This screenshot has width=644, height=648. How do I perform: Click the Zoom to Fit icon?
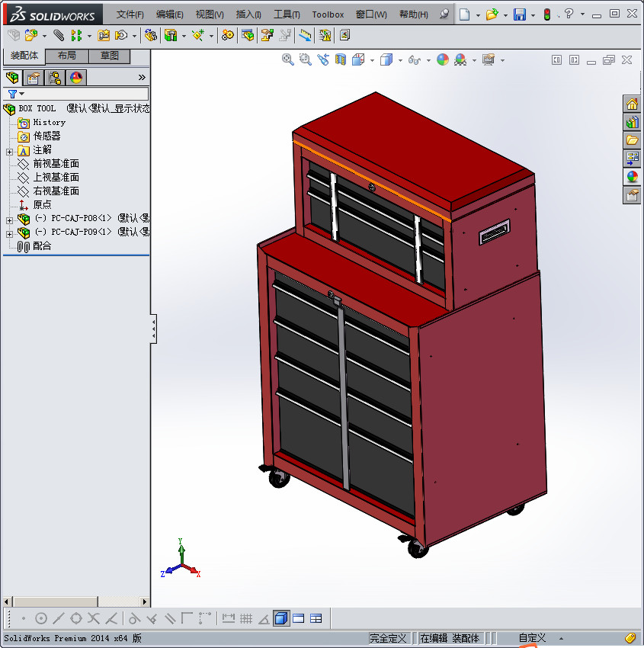288,60
